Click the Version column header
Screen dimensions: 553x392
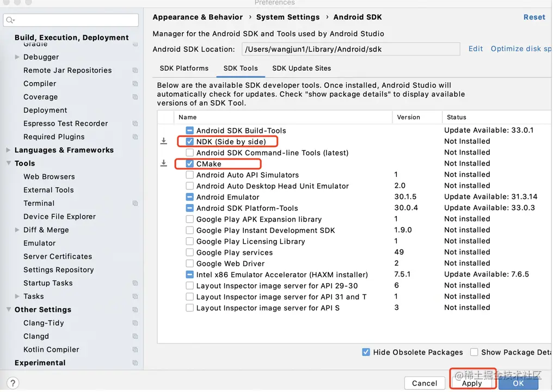coord(408,117)
